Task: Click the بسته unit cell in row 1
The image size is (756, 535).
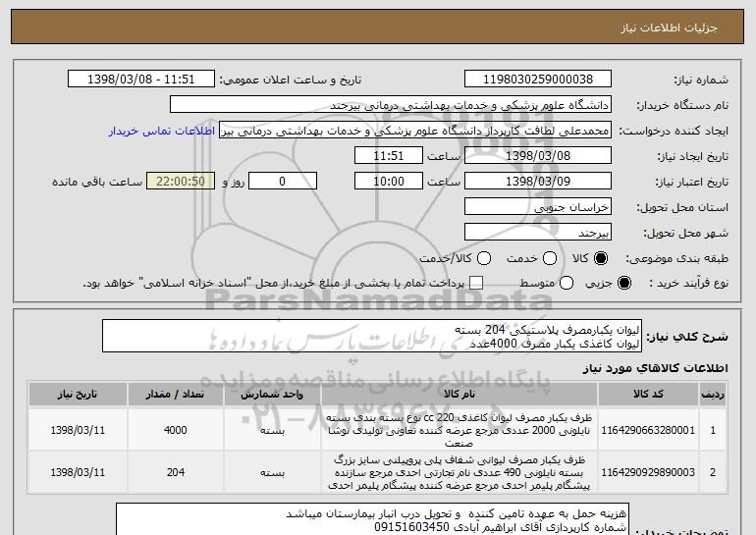Action: coord(272,430)
